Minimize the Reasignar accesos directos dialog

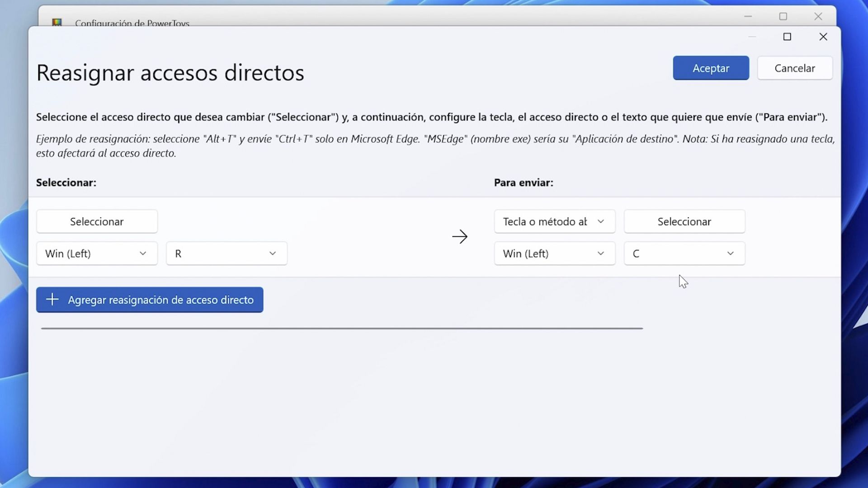pyautogui.click(x=752, y=37)
